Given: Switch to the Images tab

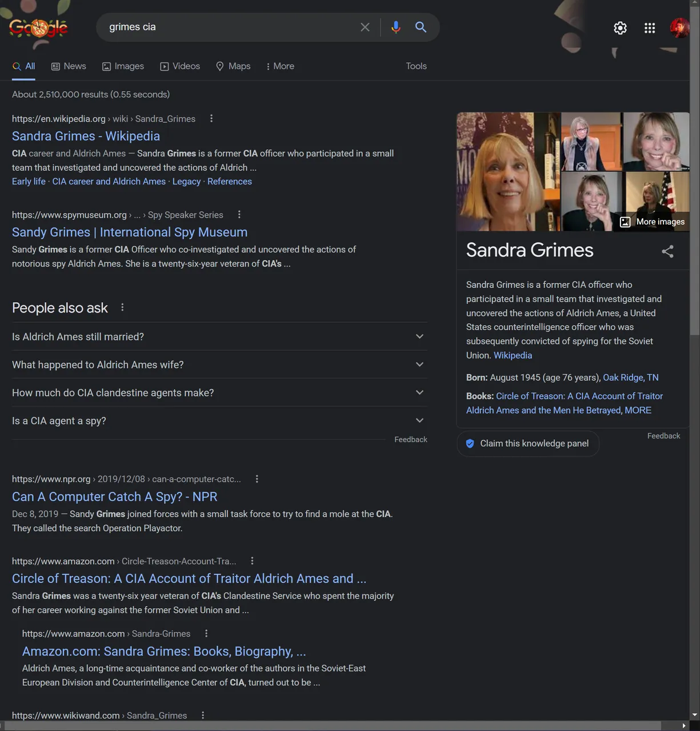Looking at the screenshot, I should tap(123, 66).
